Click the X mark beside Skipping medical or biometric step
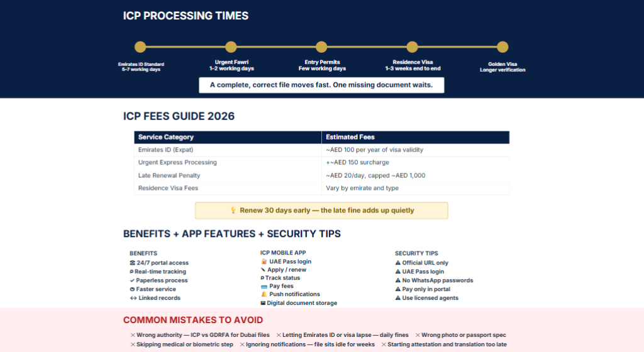Image resolution: width=644 pixels, height=352 pixels. click(x=133, y=344)
